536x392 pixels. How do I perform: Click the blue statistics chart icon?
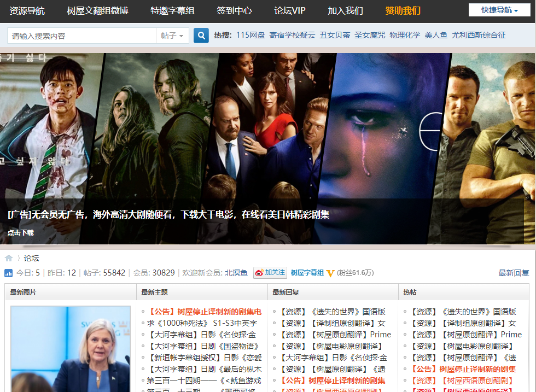coord(9,273)
